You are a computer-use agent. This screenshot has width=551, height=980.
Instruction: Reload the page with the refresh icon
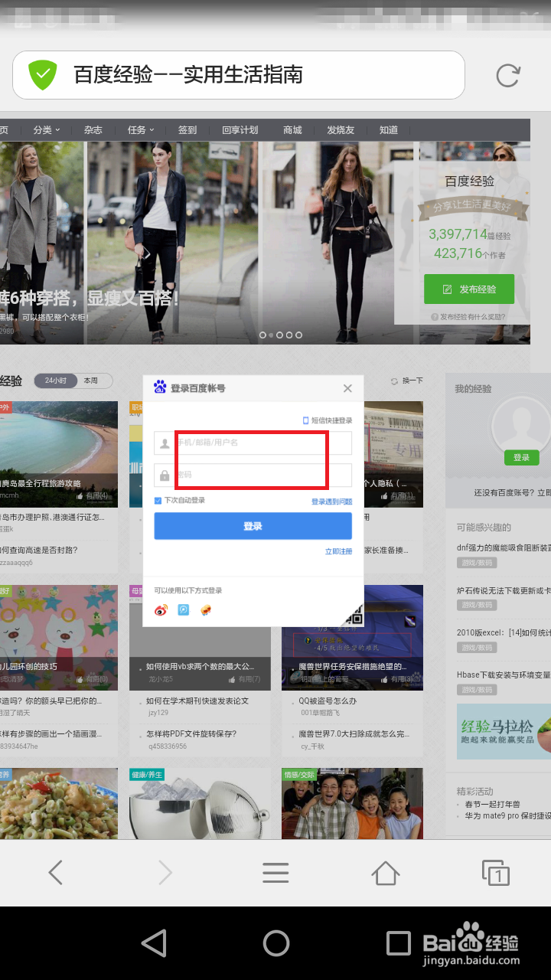[508, 75]
